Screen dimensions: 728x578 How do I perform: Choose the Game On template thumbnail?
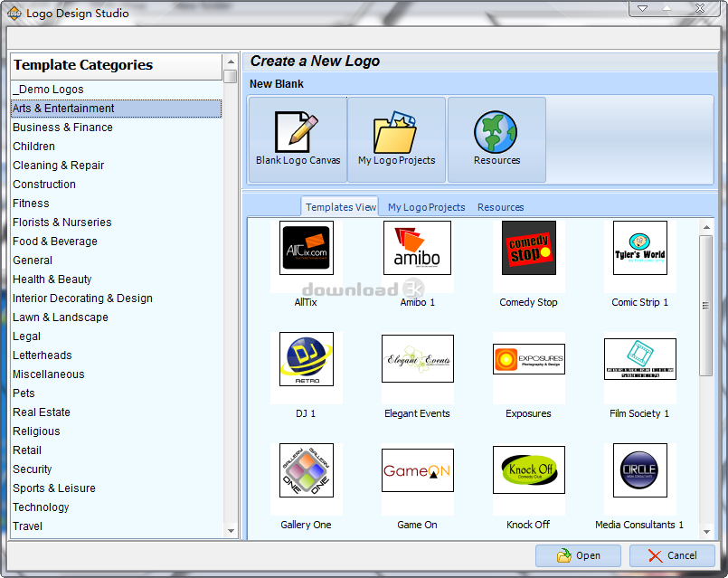[x=418, y=470]
